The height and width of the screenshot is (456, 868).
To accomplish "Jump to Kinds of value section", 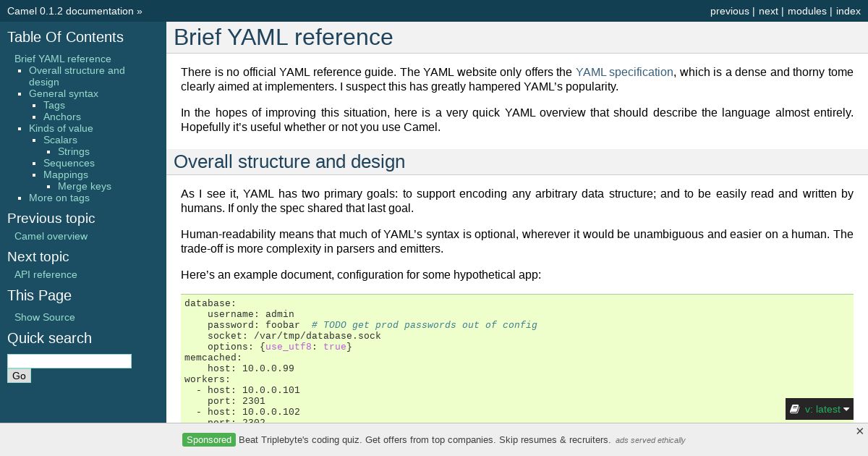I will (x=61, y=128).
